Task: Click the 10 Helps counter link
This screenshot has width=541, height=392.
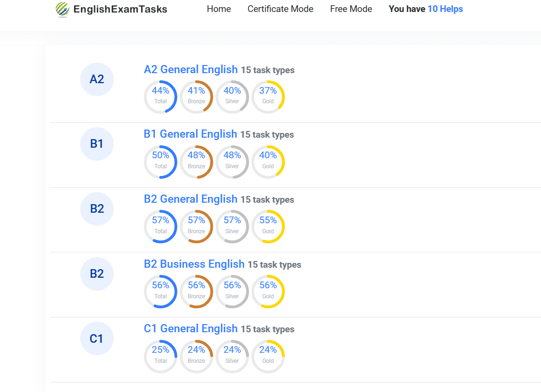Action: pyautogui.click(x=445, y=9)
